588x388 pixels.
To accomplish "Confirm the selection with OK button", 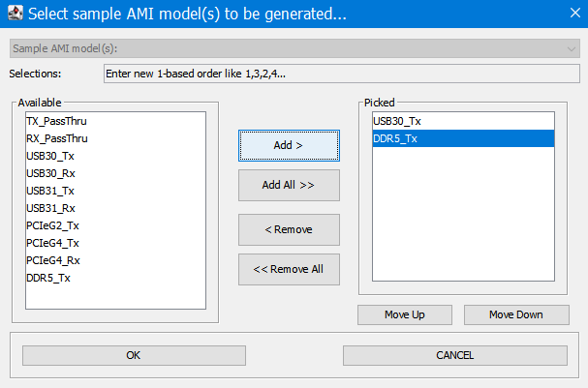I will [x=134, y=355].
